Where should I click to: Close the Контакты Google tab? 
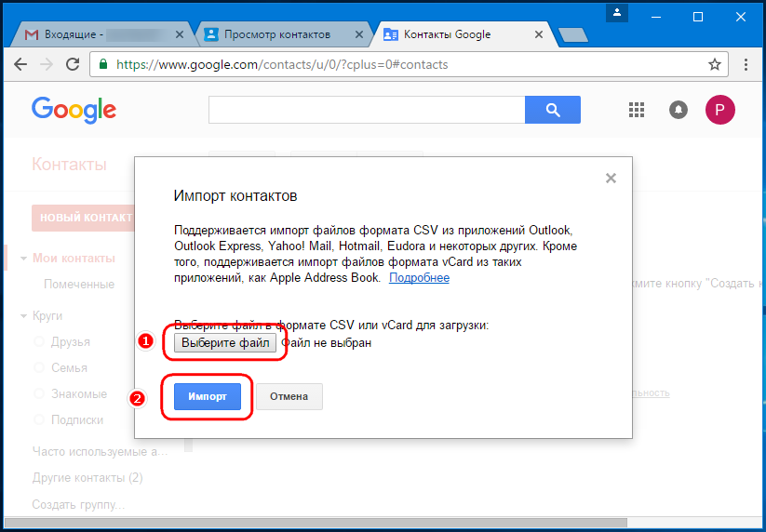pyautogui.click(x=539, y=34)
